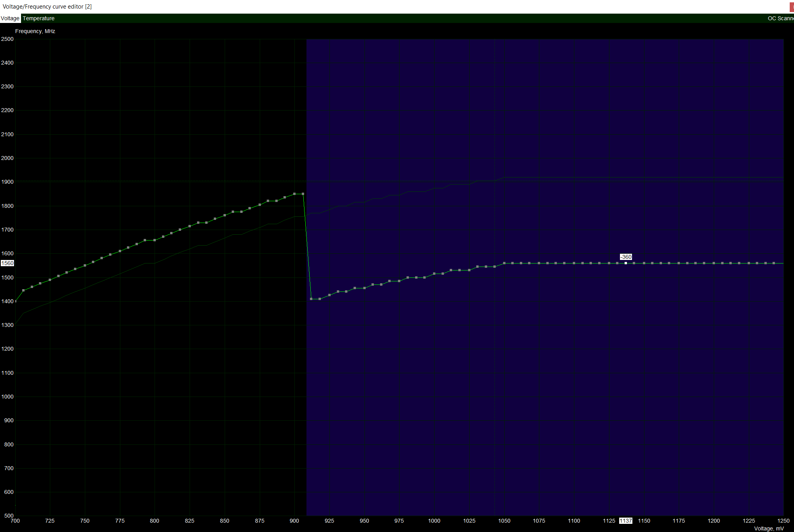Select the white highlighted curve point at 1137 mV
The width and height of the screenshot is (794, 532).
pyautogui.click(x=626, y=263)
